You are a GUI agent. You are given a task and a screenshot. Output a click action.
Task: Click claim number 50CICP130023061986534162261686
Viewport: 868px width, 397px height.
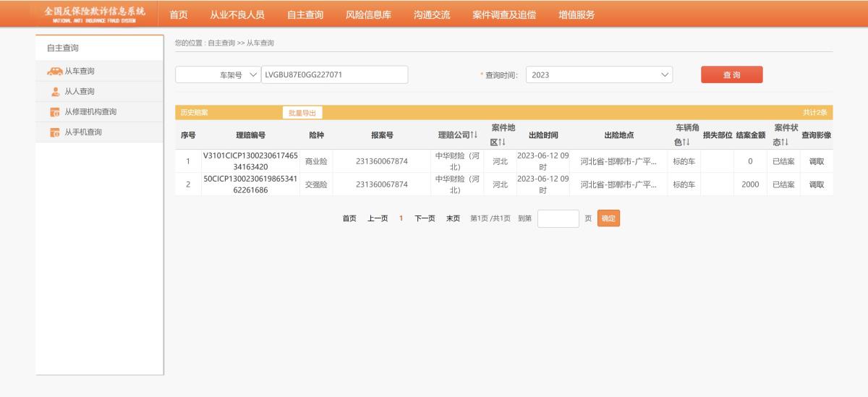tap(250, 184)
